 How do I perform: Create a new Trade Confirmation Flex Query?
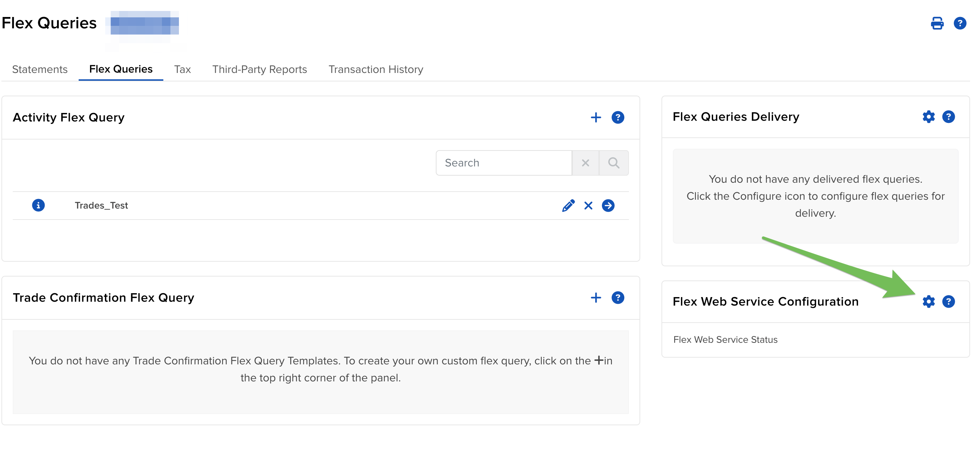(596, 298)
